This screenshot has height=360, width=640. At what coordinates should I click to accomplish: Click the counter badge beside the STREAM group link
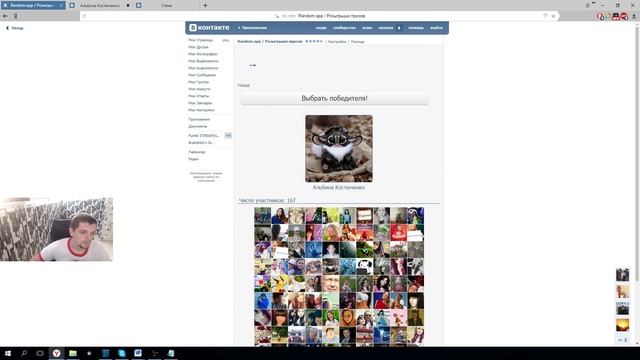click(228, 135)
